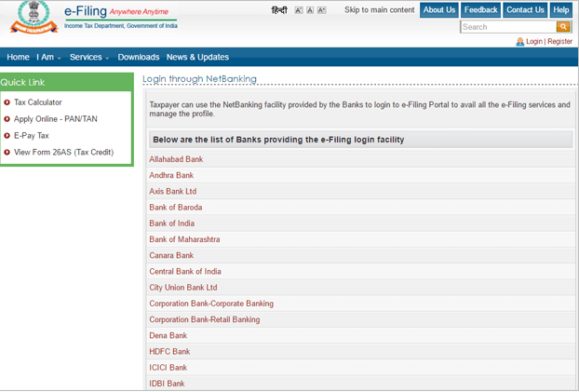Click the Tax Calculator bullet arrow icon
Image resolution: width=579 pixels, height=392 pixels.
coord(7,102)
